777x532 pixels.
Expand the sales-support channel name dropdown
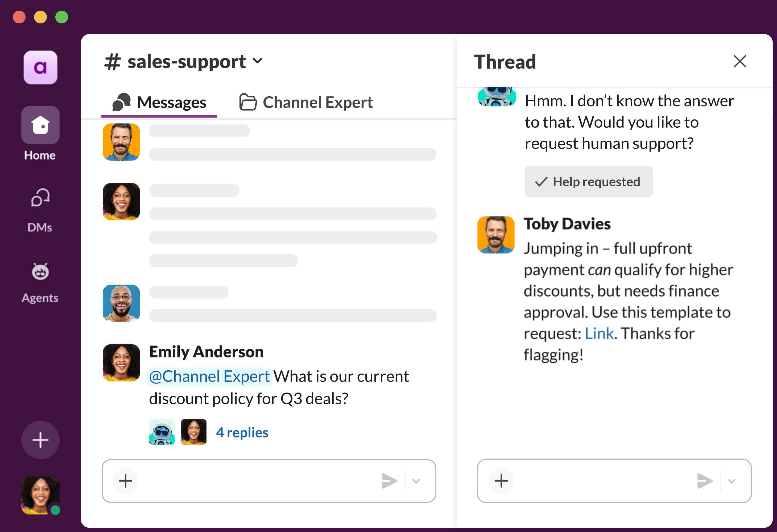pos(257,61)
